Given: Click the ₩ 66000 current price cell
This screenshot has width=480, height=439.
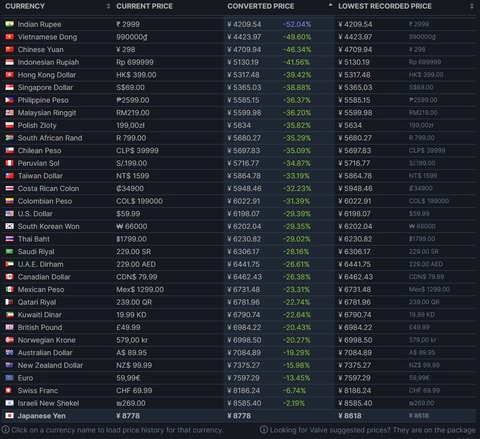Looking at the screenshot, I should coord(132,226).
